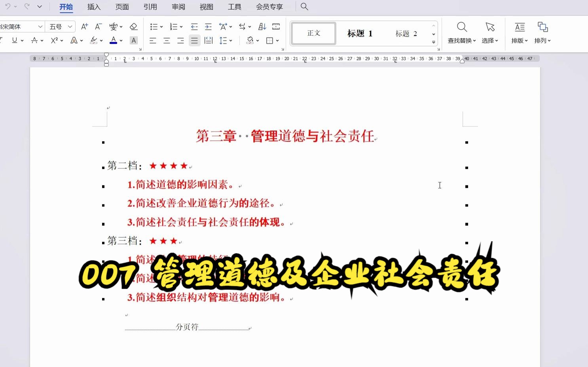Screen dimensions: 588x367
Task: Click the Increase Font Size icon
Action: (84, 26)
